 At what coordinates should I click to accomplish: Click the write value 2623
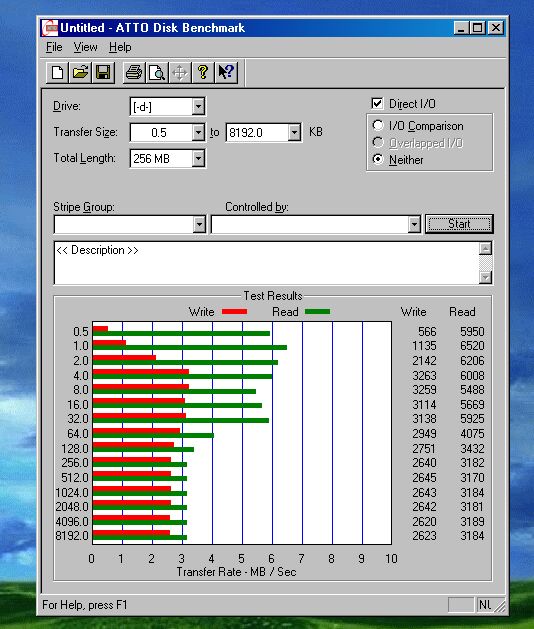[x=424, y=536]
